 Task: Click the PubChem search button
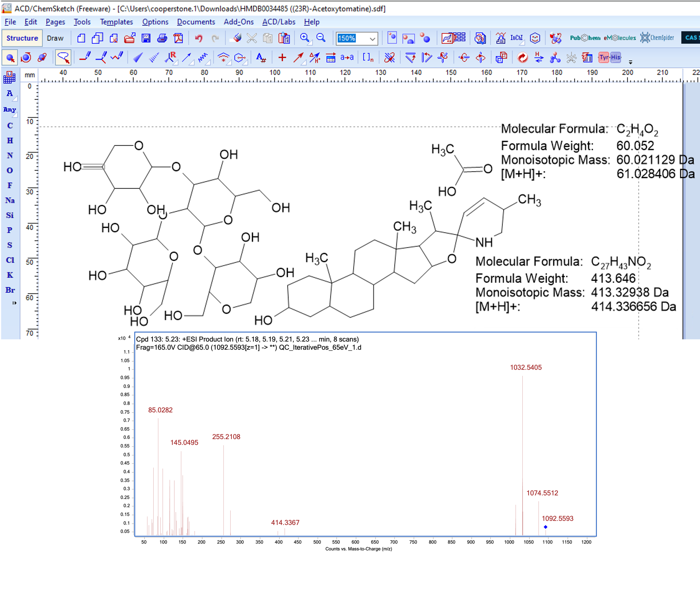tap(585, 38)
